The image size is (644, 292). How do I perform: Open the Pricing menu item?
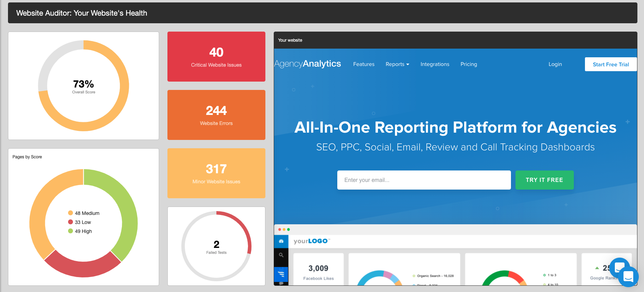[x=469, y=64]
